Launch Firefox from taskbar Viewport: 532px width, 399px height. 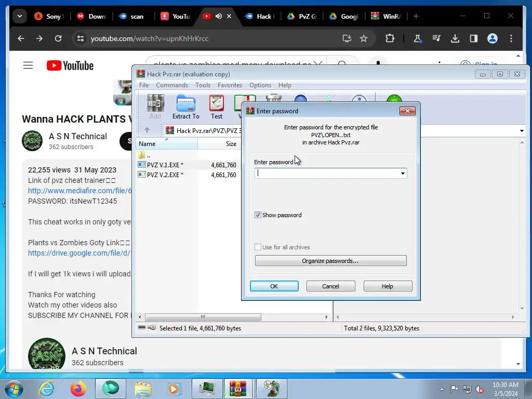click(78, 389)
